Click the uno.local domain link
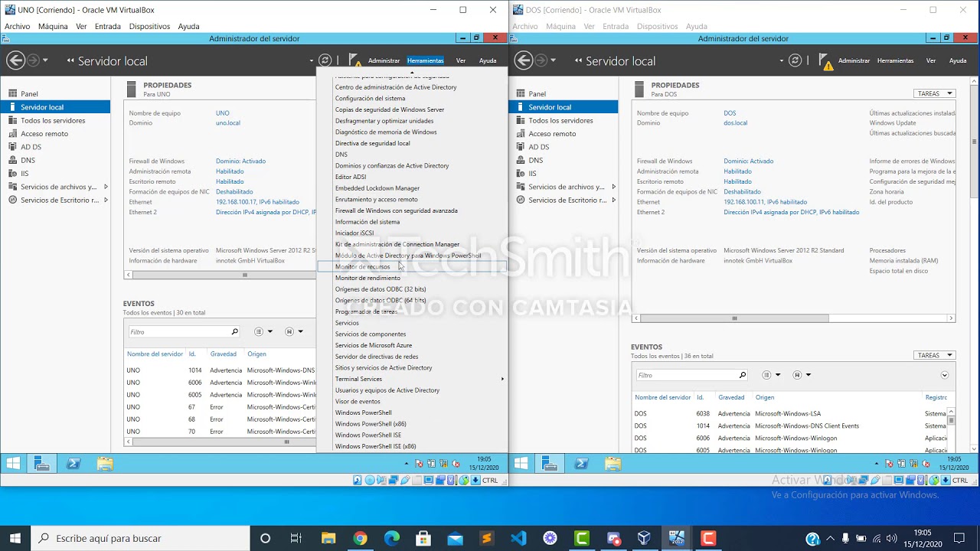The image size is (980, 551). point(228,122)
